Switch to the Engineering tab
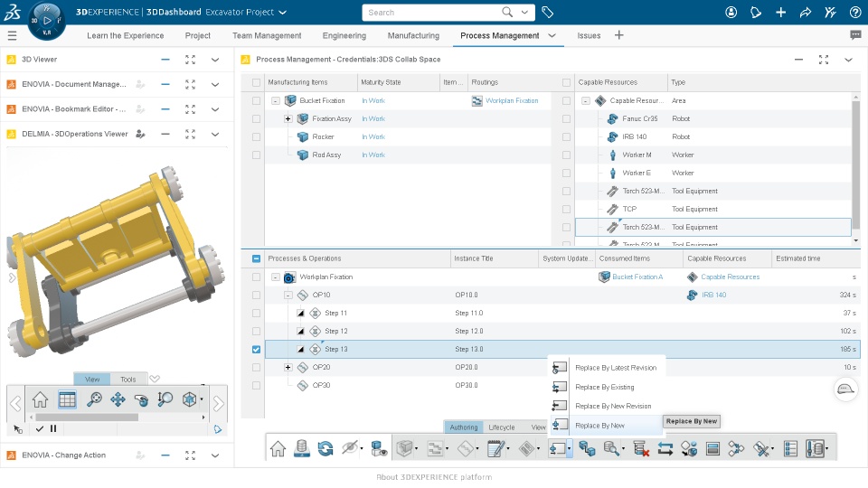 click(x=344, y=35)
